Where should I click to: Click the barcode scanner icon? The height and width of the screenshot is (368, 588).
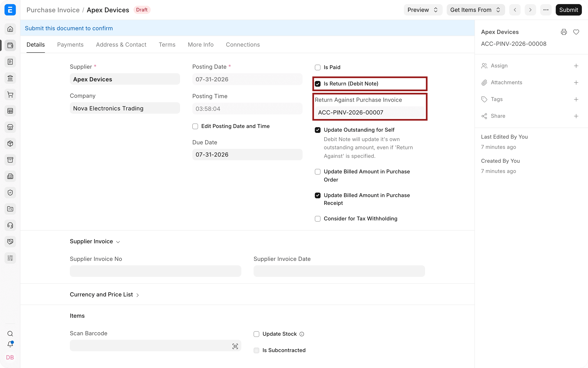click(x=235, y=346)
